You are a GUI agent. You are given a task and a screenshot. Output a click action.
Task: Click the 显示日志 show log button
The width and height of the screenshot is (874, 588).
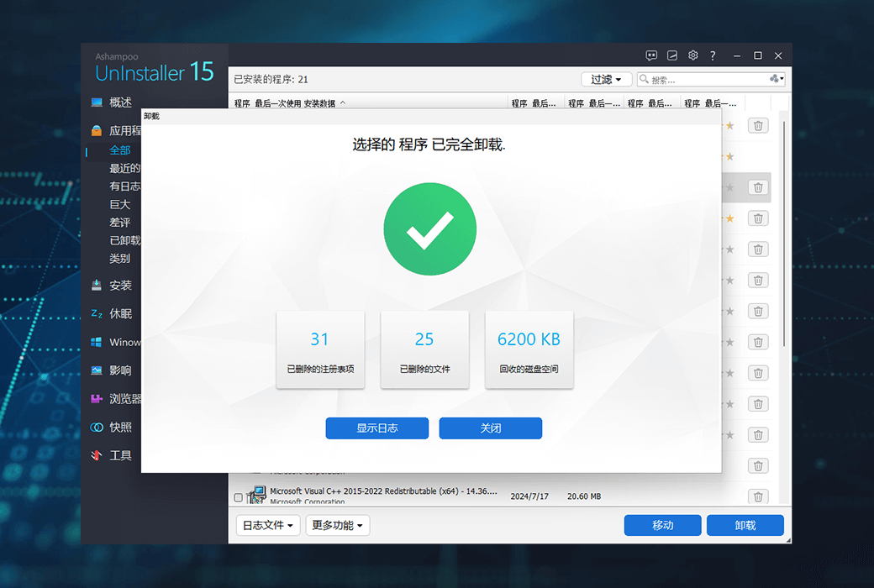point(376,428)
